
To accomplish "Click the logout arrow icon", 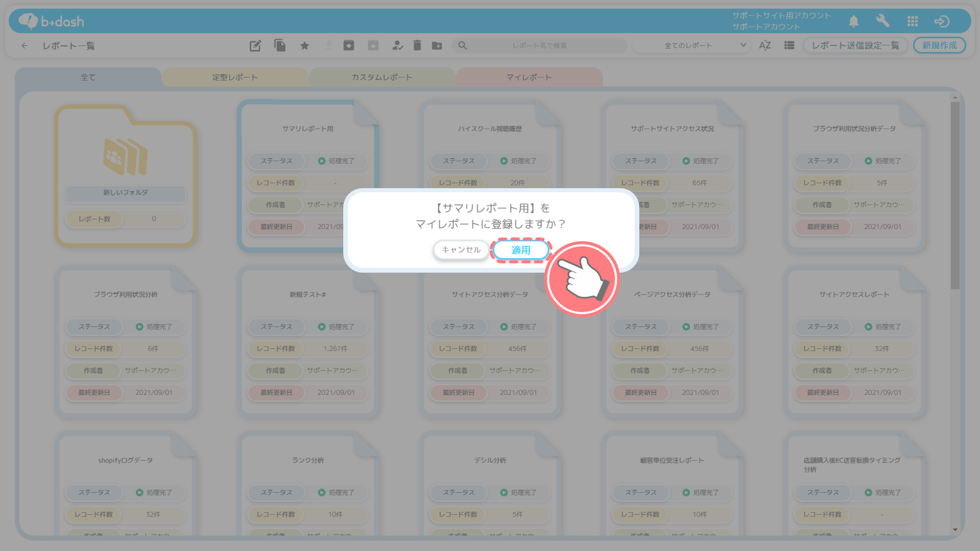I will [x=942, y=21].
